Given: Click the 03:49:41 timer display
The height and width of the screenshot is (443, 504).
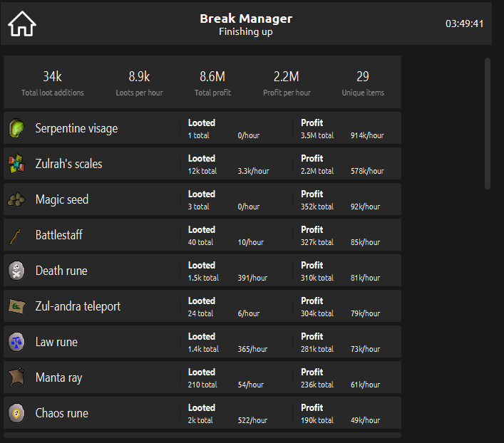Looking at the screenshot, I should click(x=464, y=24).
